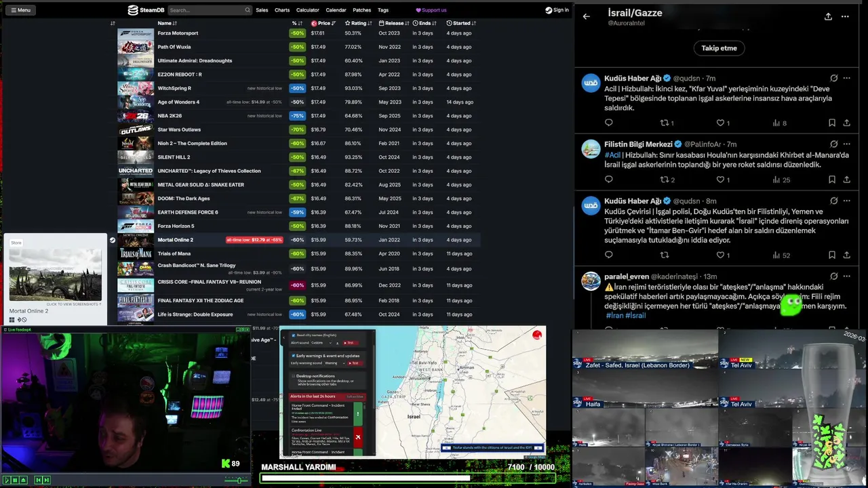Bookmark the Kudüs Haber Ağı 7m tweet
Image resolution: width=868 pixels, height=488 pixels.
pos(831,123)
